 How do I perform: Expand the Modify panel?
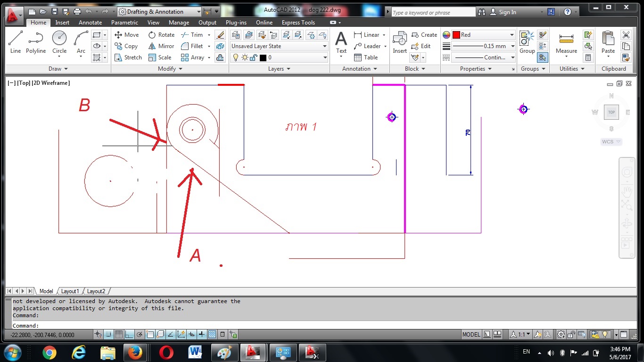[170, 69]
